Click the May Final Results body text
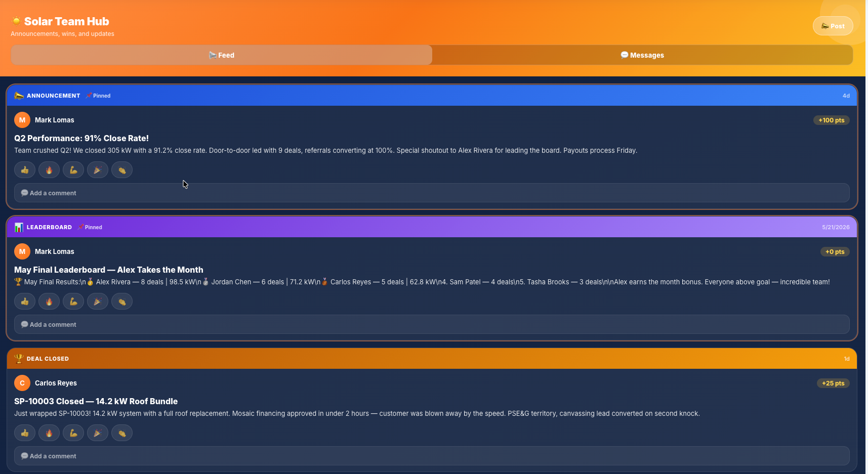The image size is (868, 474). pos(422,282)
